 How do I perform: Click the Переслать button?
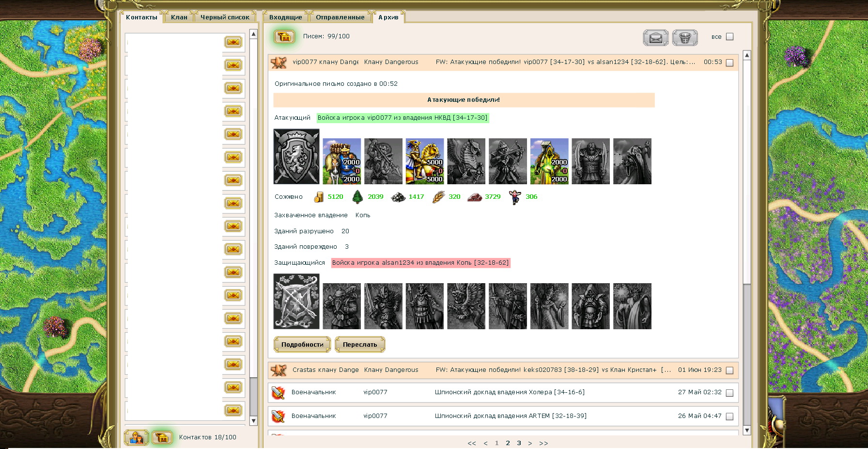[360, 344]
